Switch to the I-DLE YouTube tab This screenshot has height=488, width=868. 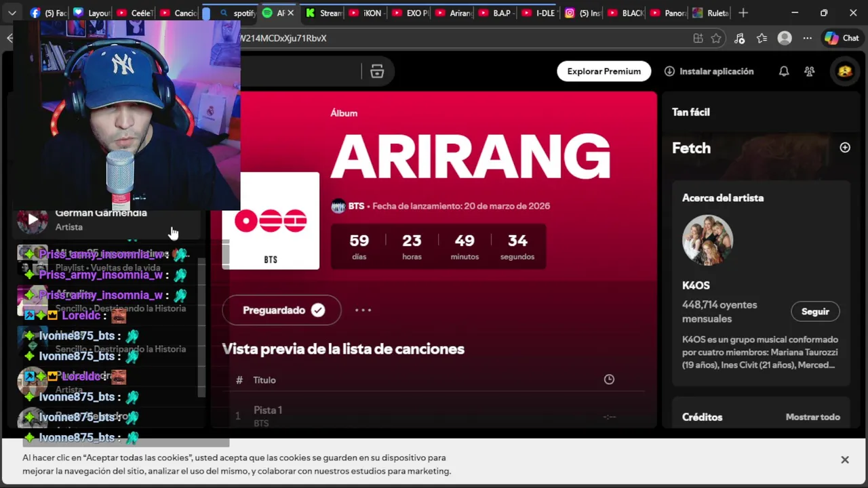[x=539, y=13]
